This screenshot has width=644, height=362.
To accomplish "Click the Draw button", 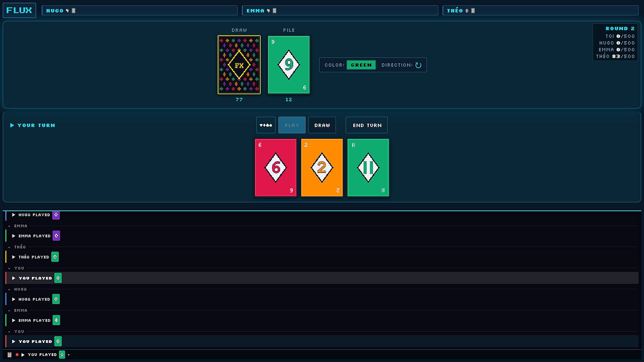I will click(x=322, y=125).
